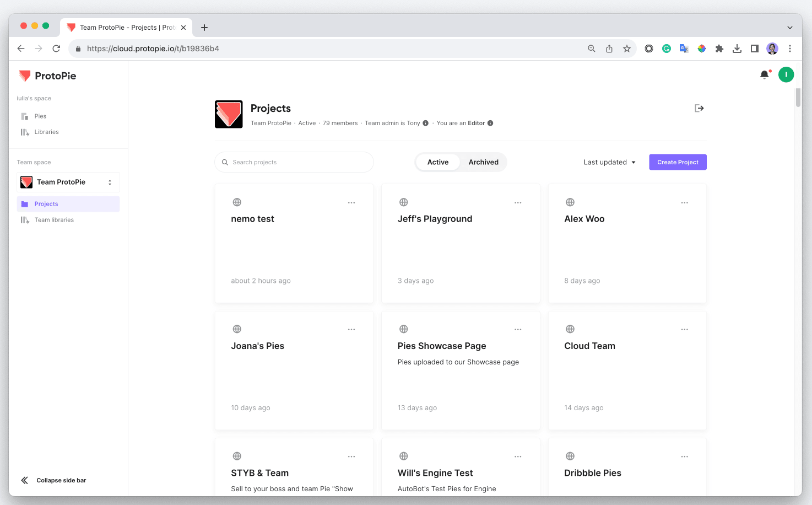
Task: Open the Last updated sort dropdown
Action: [x=610, y=162]
